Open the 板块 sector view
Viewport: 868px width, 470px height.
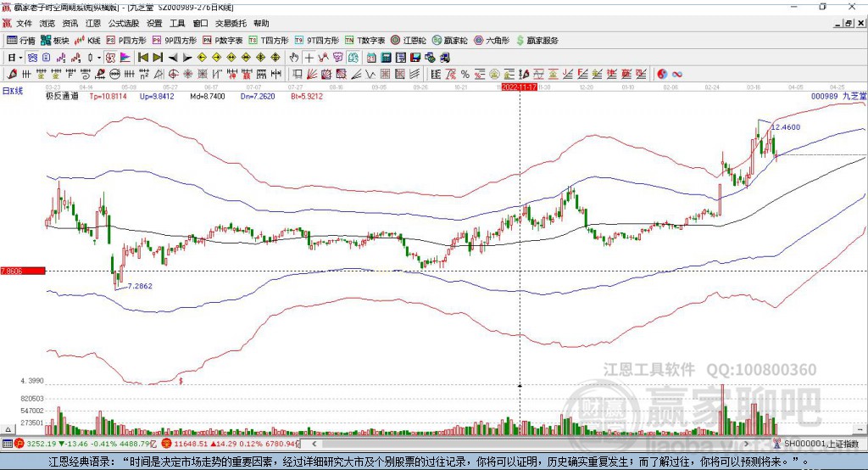[54, 41]
